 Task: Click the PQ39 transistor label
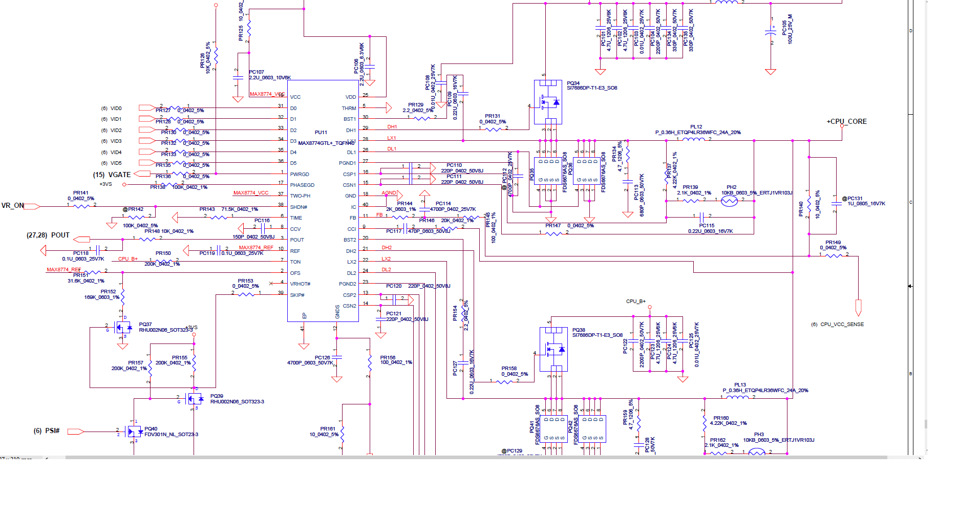coord(217,396)
